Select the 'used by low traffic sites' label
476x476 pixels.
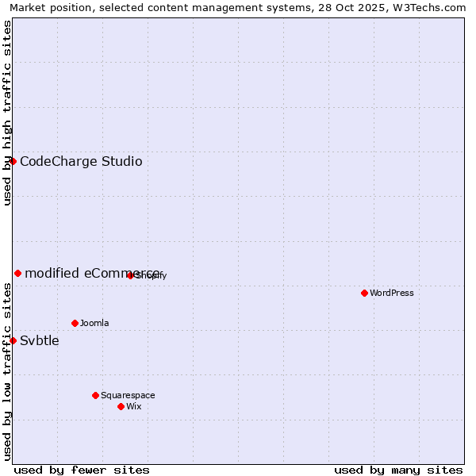click(x=7, y=371)
